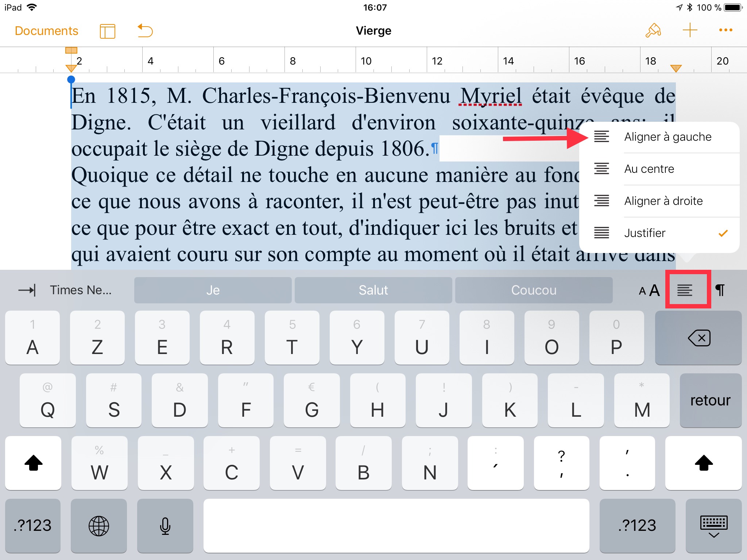747x560 pixels.
Task: Choose Au centre alignment option
Action: coord(659,169)
